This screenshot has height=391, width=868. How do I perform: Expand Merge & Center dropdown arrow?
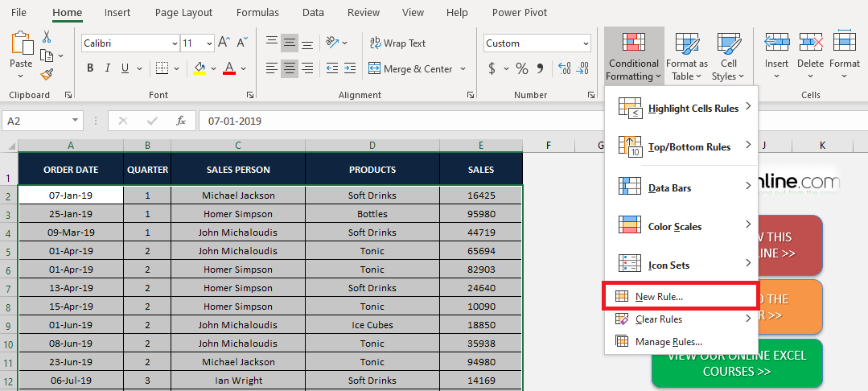point(463,68)
